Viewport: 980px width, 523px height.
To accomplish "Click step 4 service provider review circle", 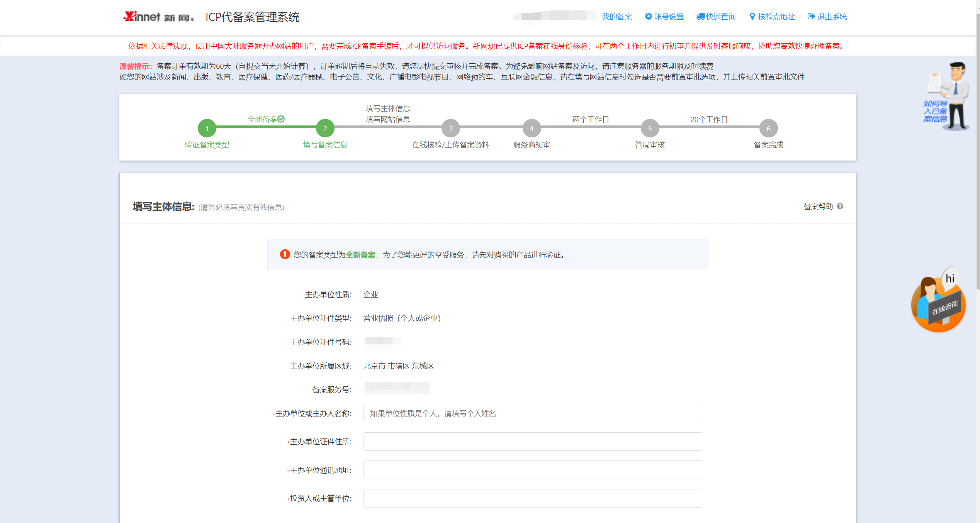I will point(532,129).
